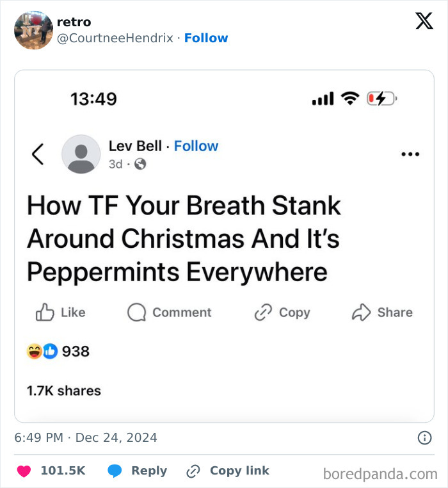Viewport: 448px width, 488px height.
Task: Click the Copy chain-link icon
Action: click(x=263, y=313)
